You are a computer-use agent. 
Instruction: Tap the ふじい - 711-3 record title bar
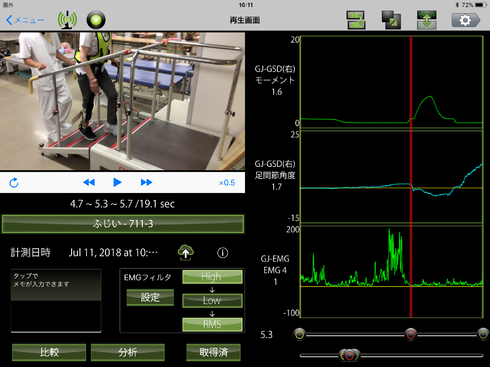pos(123,224)
